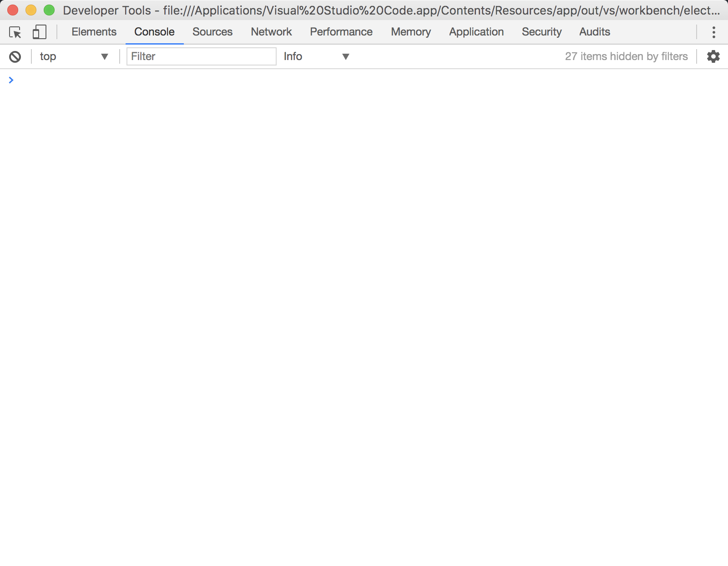Open the Audits tab

(x=595, y=32)
